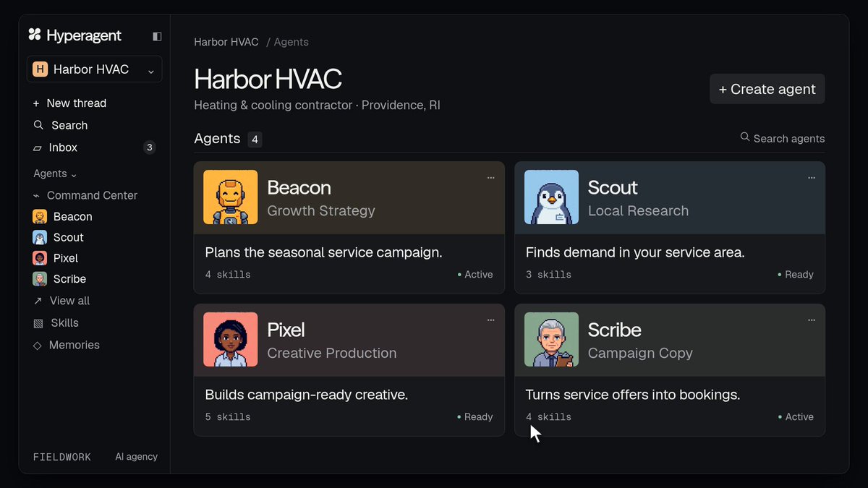Viewport: 868px width, 488px height.
Task: Click the Harbor HVAC breadcrumb link
Action: (x=226, y=42)
